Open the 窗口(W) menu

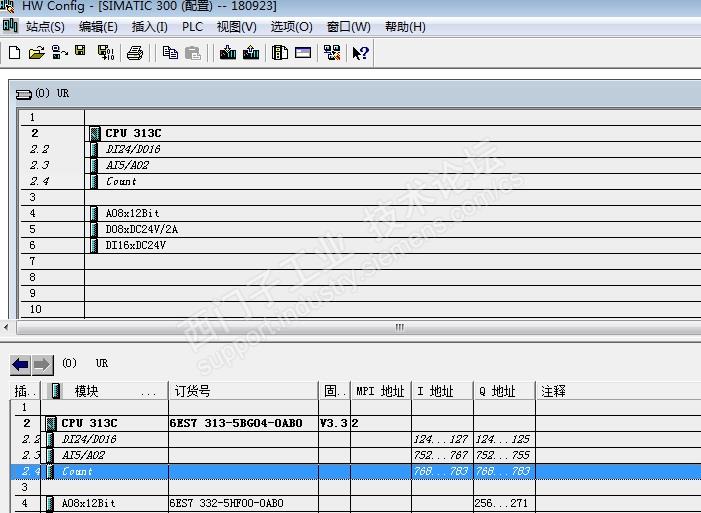click(x=348, y=27)
